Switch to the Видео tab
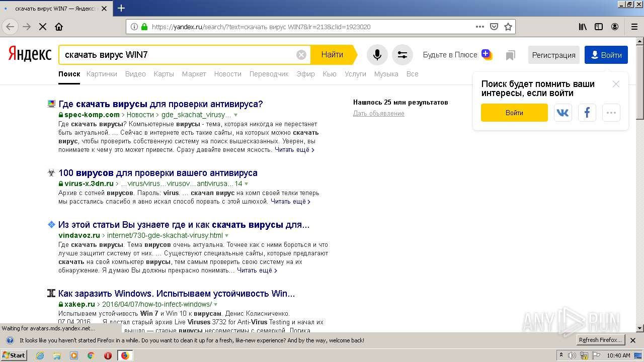 click(x=135, y=74)
